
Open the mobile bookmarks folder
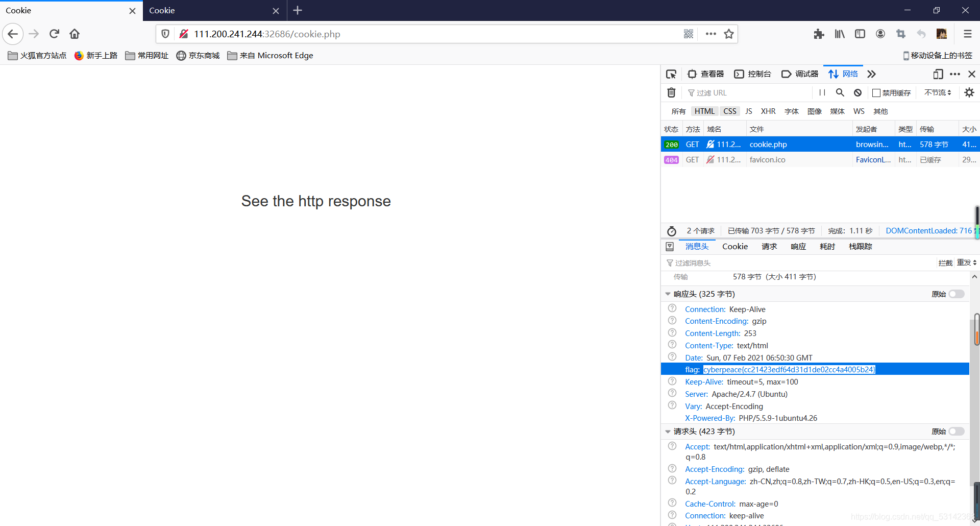pos(937,56)
